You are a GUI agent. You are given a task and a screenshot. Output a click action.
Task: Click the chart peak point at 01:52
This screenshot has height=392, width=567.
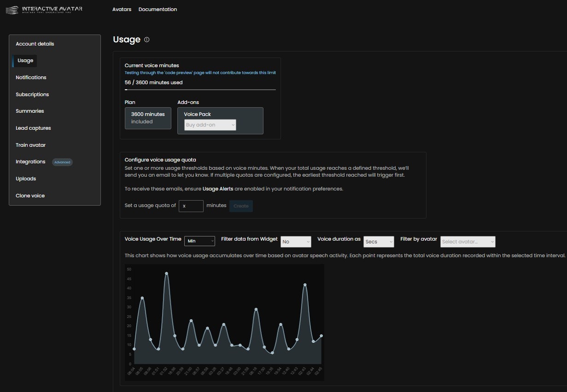[166, 273]
